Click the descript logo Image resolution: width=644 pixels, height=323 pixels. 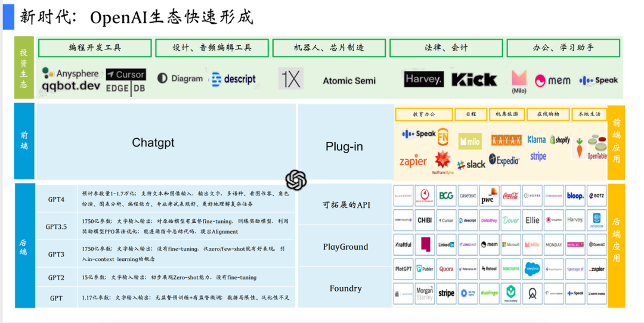(234, 79)
